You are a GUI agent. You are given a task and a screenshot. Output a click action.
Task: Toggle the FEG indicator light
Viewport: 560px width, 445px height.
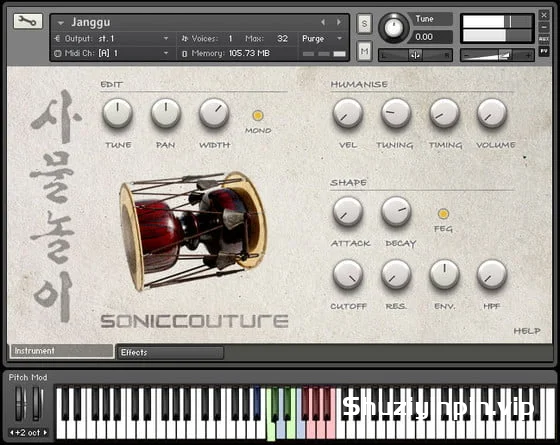point(443,214)
